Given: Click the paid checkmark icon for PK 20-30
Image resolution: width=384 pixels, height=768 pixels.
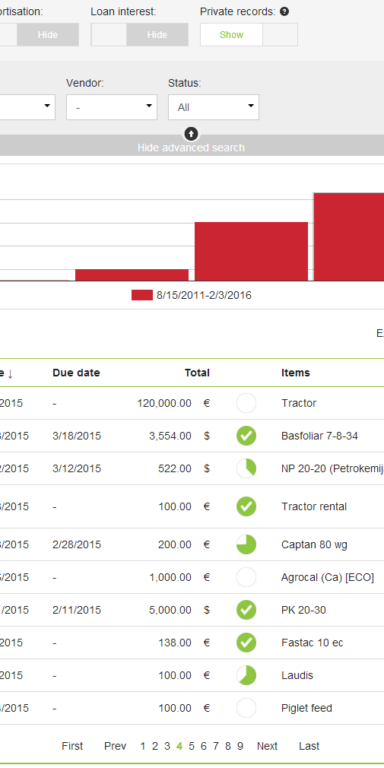Looking at the screenshot, I should [246, 610].
